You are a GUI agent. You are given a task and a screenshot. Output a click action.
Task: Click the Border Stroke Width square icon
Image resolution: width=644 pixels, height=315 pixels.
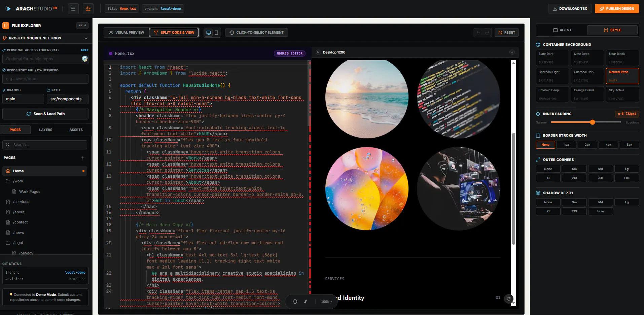(538, 136)
